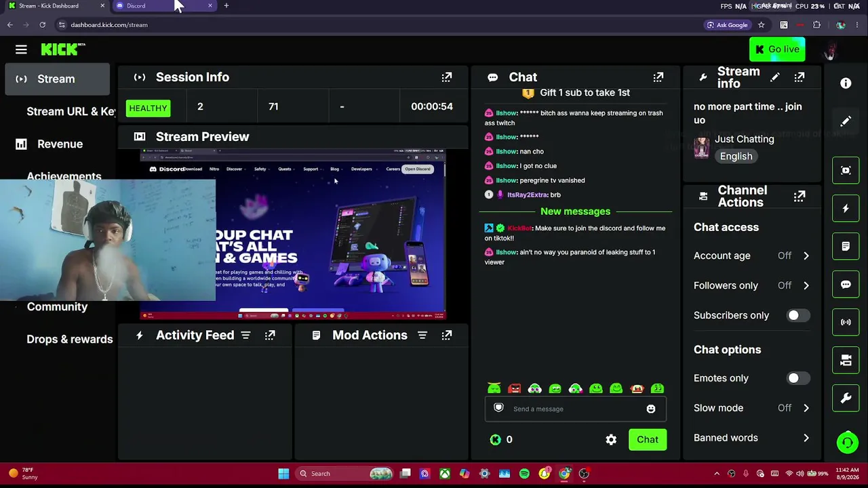Click the browser address bar
Image resolution: width=868 pixels, height=488 pixels.
[380, 25]
